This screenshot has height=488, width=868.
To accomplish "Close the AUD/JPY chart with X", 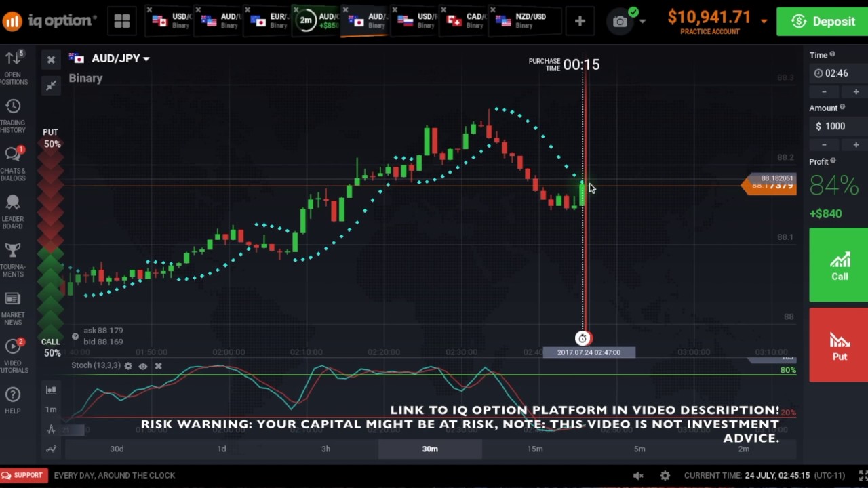I will tap(51, 60).
